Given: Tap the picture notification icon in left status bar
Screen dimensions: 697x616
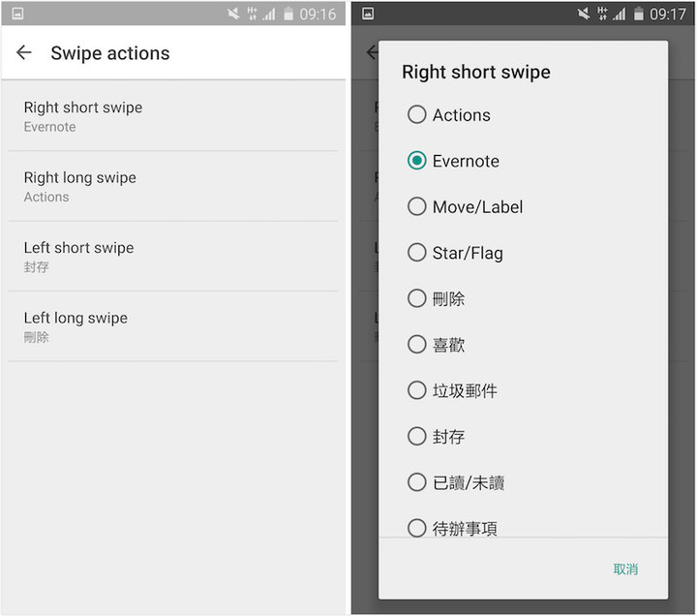Looking at the screenshot, I should click(x=17, y=14).
